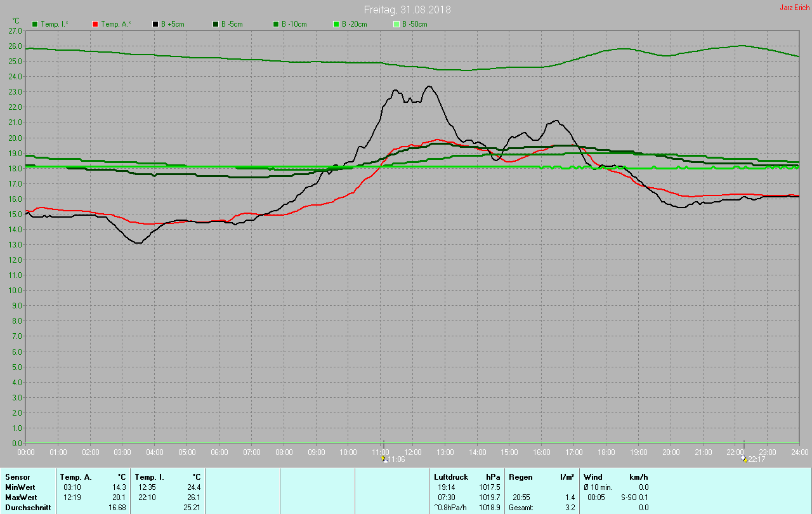The image size is (812, 514).
Task: Click the date title Freitag, 31.08.2018
Action: tap(407, 10)
